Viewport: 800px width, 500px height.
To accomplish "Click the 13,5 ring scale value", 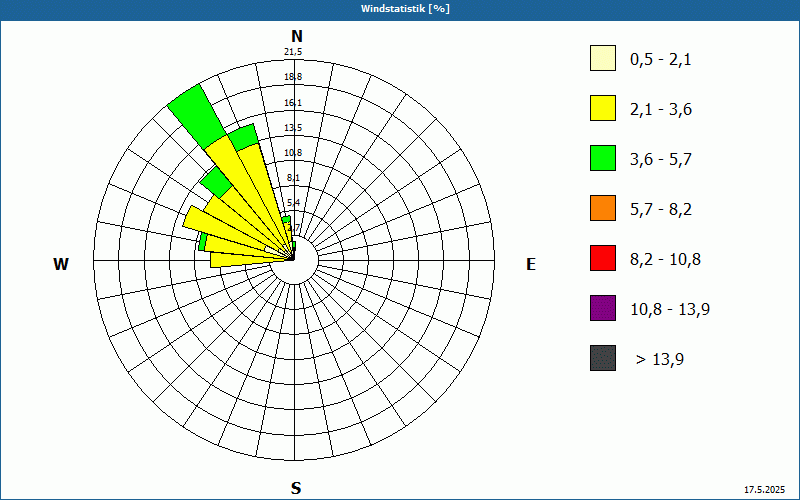I will 293,128.
